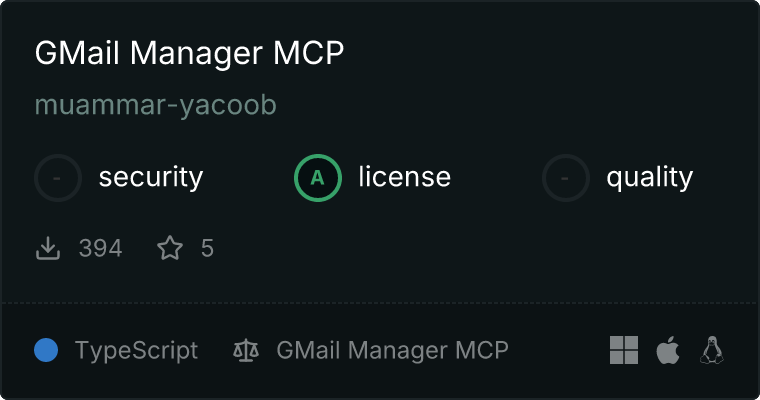This screenshot has width=760, height=400.
Task: Click the download icon next to 394
Action: tap(48, 248)
